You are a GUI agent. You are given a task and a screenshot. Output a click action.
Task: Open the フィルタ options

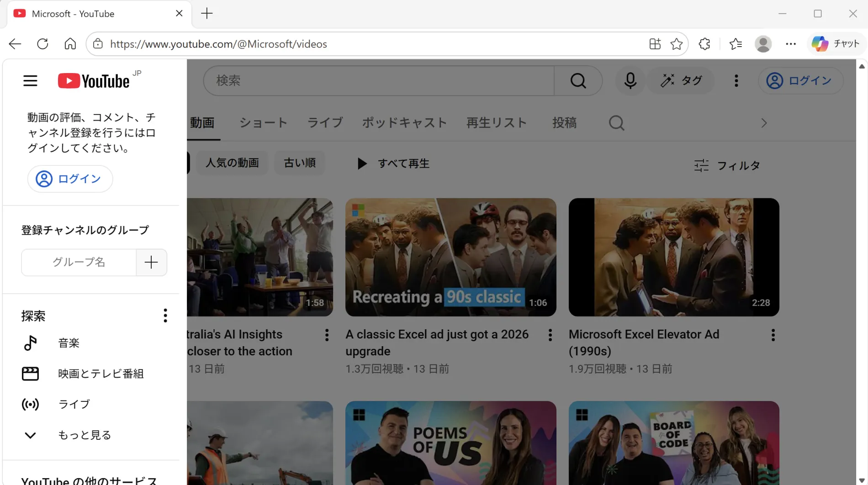pyautogui.click(x=727, y=165)
